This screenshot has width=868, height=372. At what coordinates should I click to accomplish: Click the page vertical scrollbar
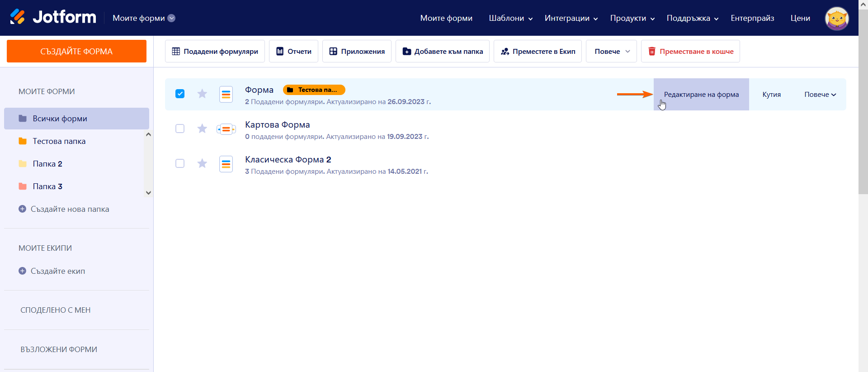[863, 102]
